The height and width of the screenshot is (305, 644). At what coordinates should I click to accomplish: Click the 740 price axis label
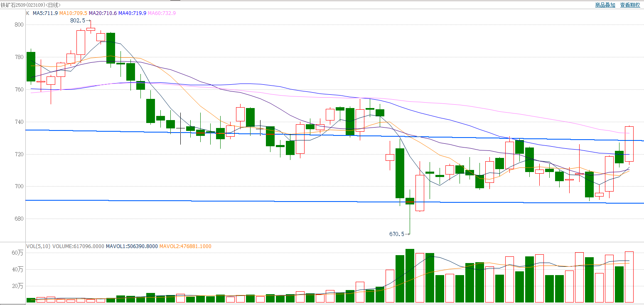click(19, 122)
